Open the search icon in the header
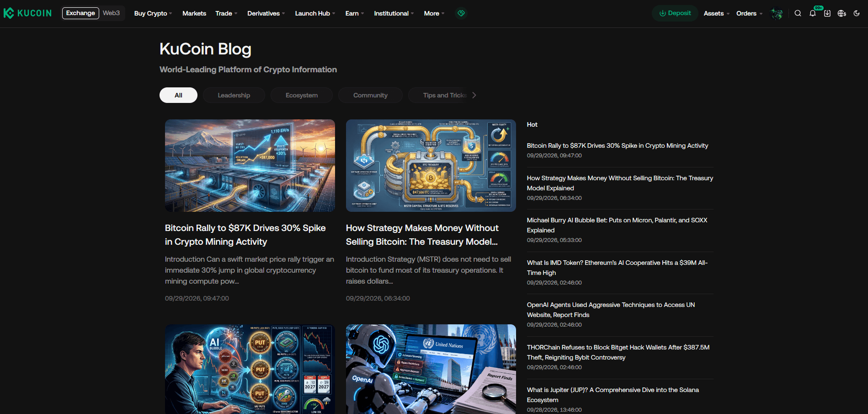The height and width of the screenshot is (414, 868). pyautogui.click(x=798, y=13)
